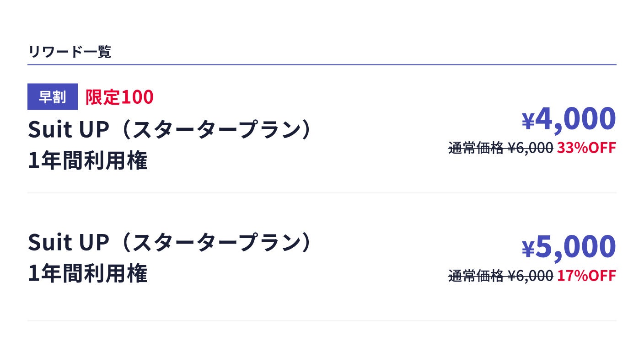Image resolution: width=644 pixels, height=362 pixels.
Task: Click the red 17%OFF discount text
Action: pyautogui.click(x=586, y=276)
